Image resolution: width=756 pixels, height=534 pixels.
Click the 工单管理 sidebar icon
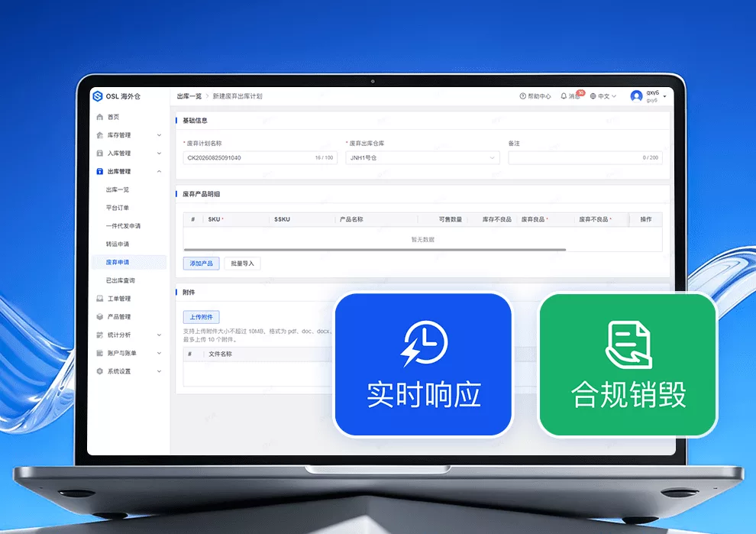coord(100,299)
